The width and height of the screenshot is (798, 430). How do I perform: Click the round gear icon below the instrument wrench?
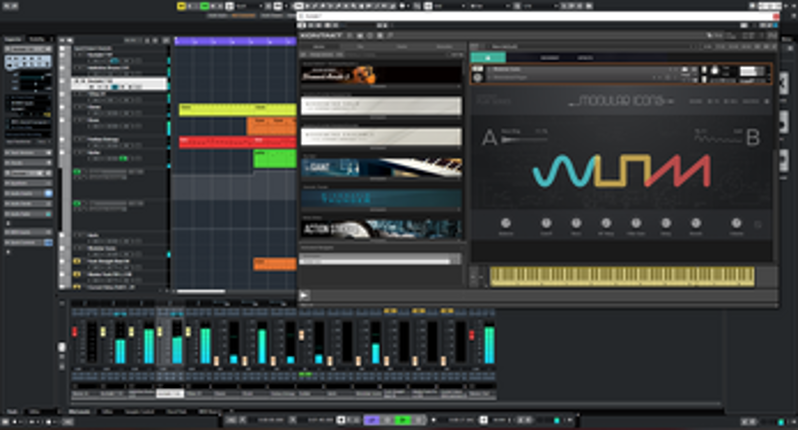(477, 77)
